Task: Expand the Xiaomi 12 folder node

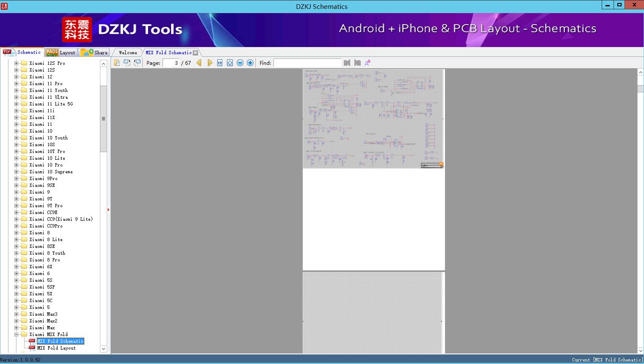Action: [x=17, y=77]
